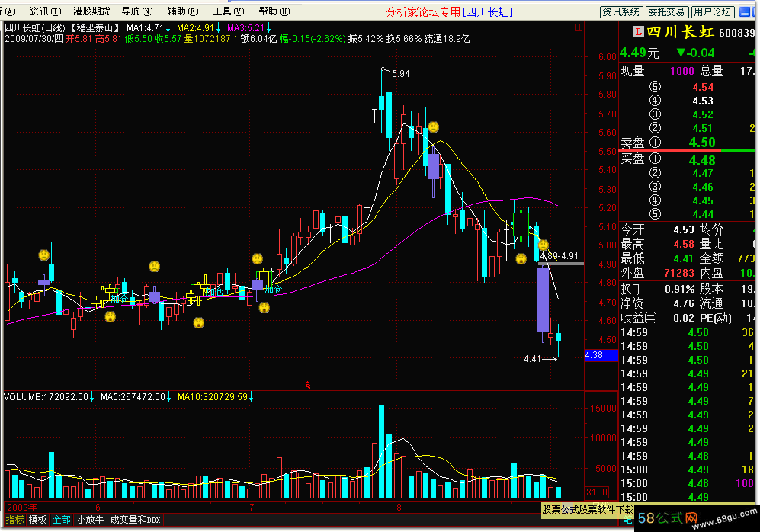The width and height of the screenshot is (760, 532).
Task: Click the 【稳坐泰山】 indicator name
Action: (94, 28)
